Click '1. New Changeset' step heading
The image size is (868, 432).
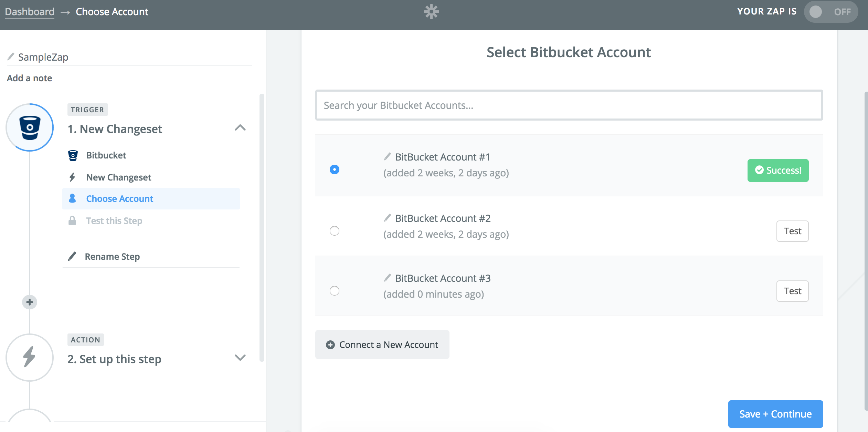click(x=115, y=129)
